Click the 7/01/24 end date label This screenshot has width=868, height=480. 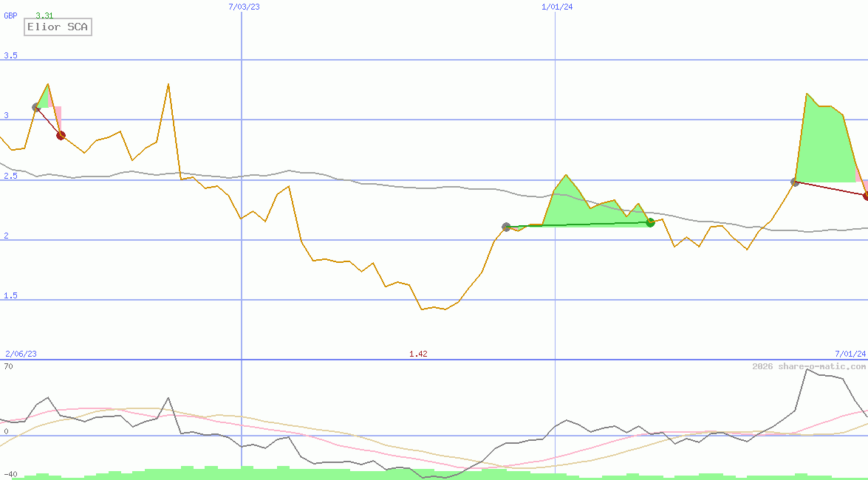coord(850,354)
